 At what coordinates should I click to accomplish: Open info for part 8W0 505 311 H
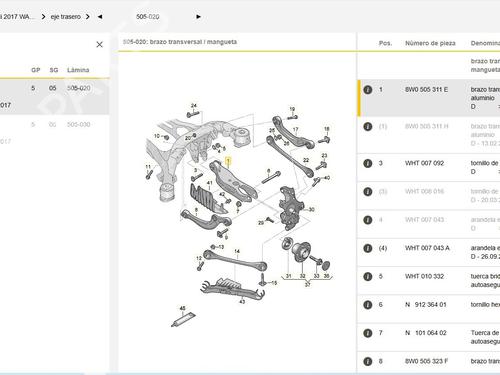(368, 127)
